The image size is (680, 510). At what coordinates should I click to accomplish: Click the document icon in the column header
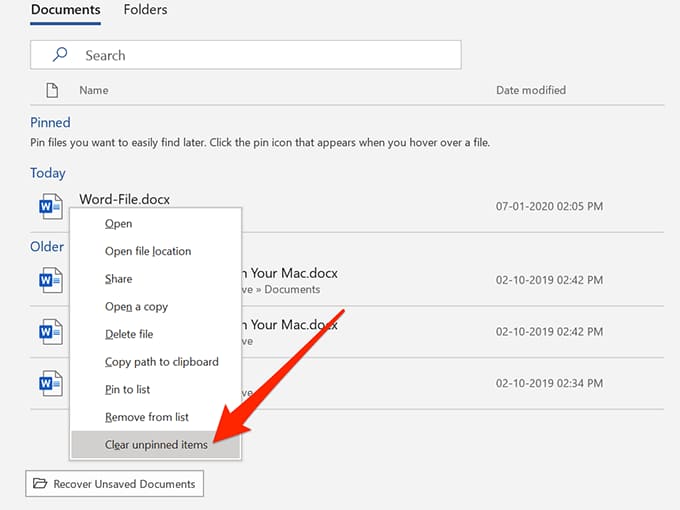(52, 90)
